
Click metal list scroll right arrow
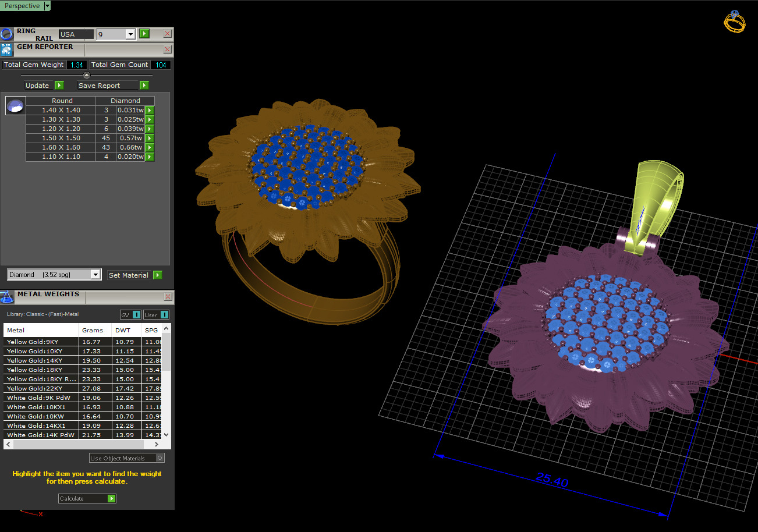coord(158,444)
